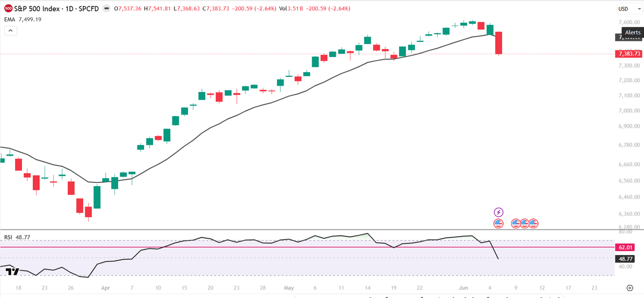
Task: Click the TradingView logo in the RSI pane
Action: [x=12, y=271]
